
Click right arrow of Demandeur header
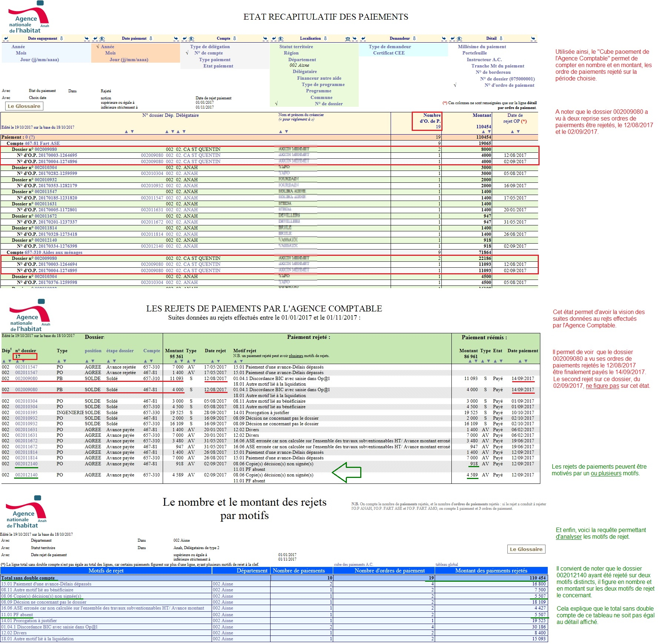click(444, 39)
